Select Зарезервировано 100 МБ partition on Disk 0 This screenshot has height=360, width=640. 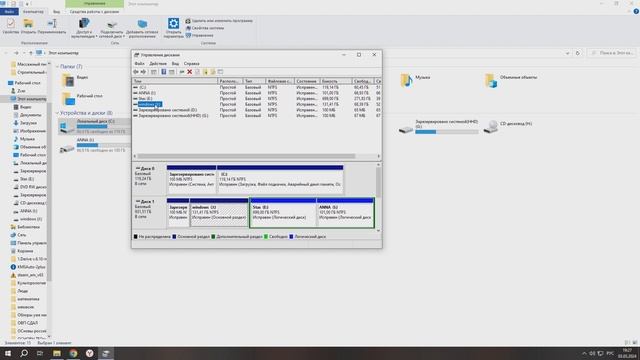(191, 180)
